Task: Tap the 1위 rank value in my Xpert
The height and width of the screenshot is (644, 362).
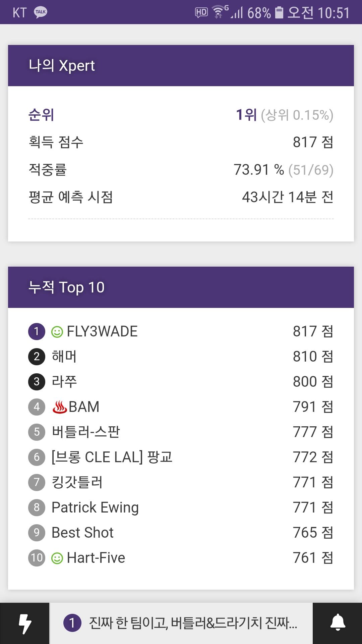Action: 246,115
